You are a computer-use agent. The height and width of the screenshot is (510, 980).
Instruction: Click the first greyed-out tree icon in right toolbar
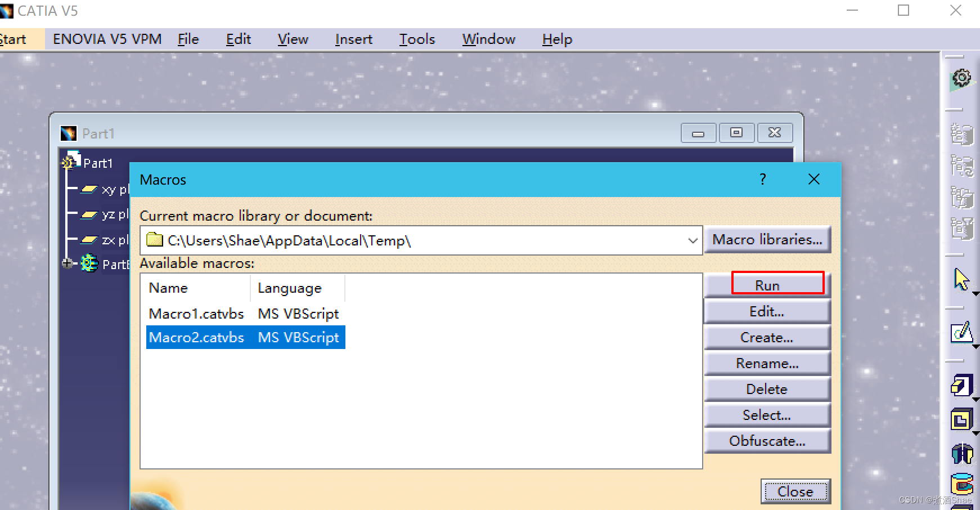[961, 135]
